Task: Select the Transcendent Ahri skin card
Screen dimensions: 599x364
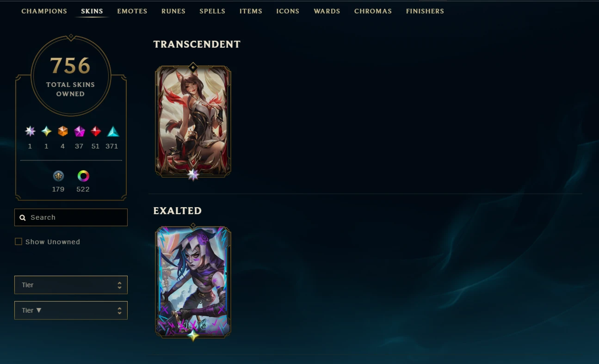Action: [x=193, y=121]
